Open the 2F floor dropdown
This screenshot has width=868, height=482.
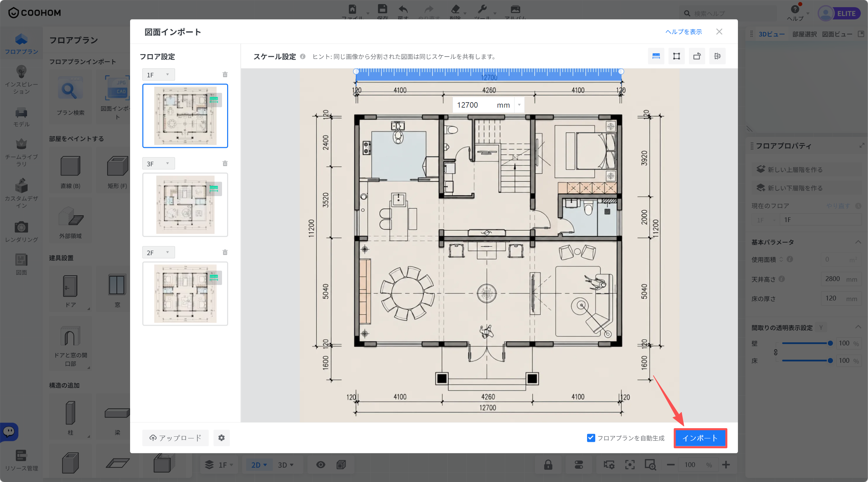click(158, 252)
